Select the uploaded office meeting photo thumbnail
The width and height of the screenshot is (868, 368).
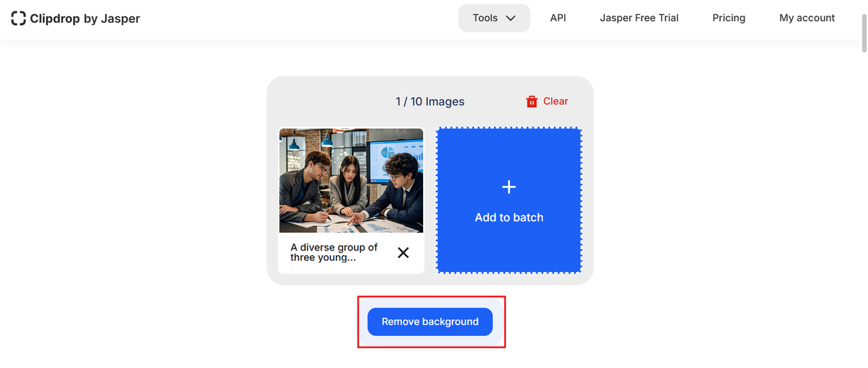tap(351, 181)
